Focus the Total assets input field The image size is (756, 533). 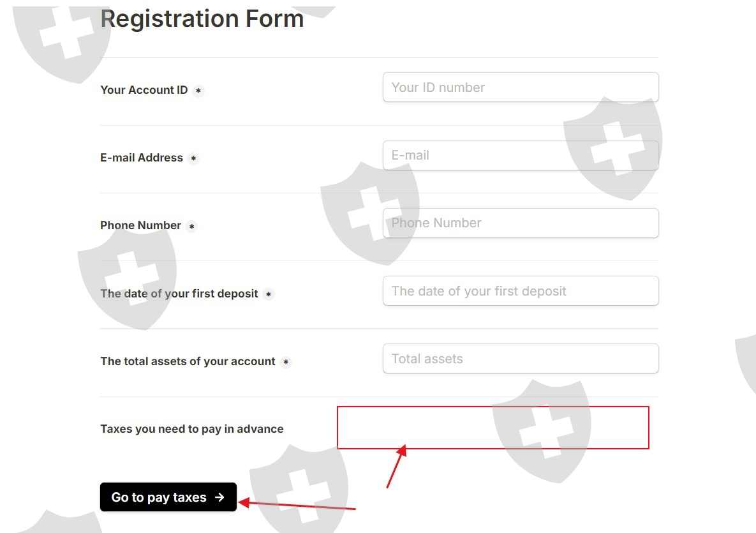520,359
